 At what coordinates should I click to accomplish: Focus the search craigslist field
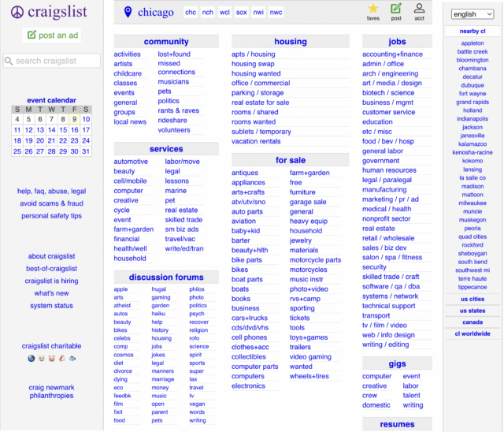(x=52, y=61)
